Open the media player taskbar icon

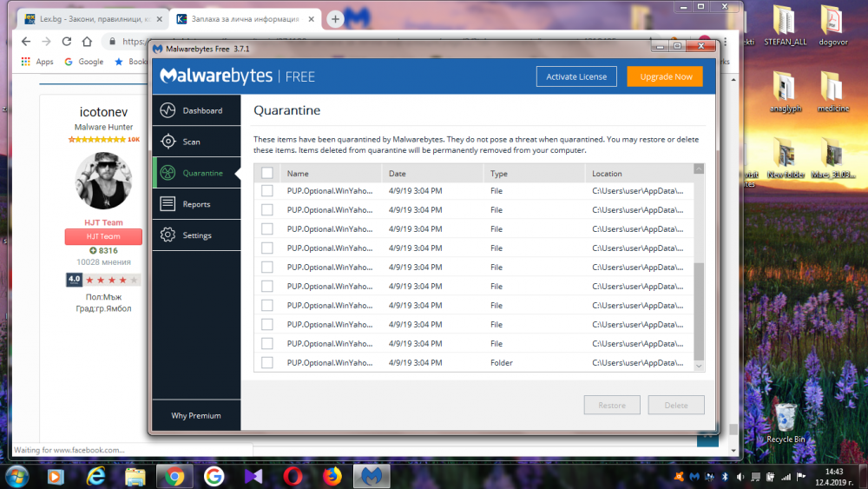click(56, 477)
